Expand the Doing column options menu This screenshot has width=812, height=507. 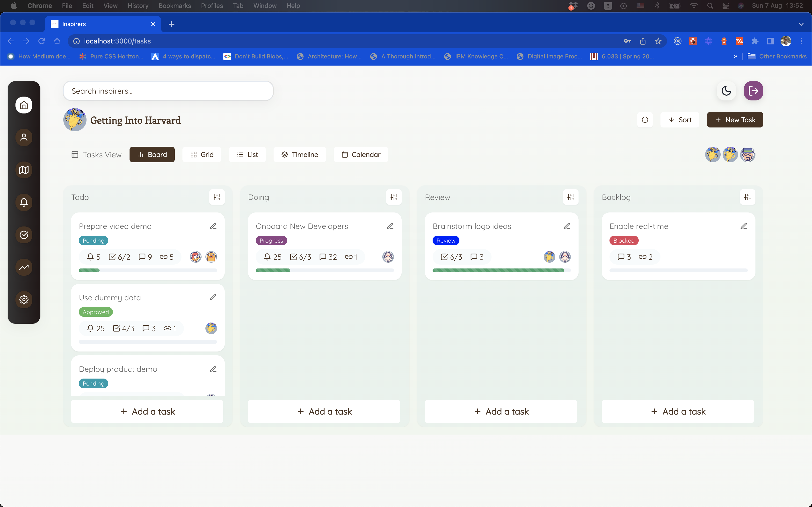pyautogui.click(x=394, y=197)
